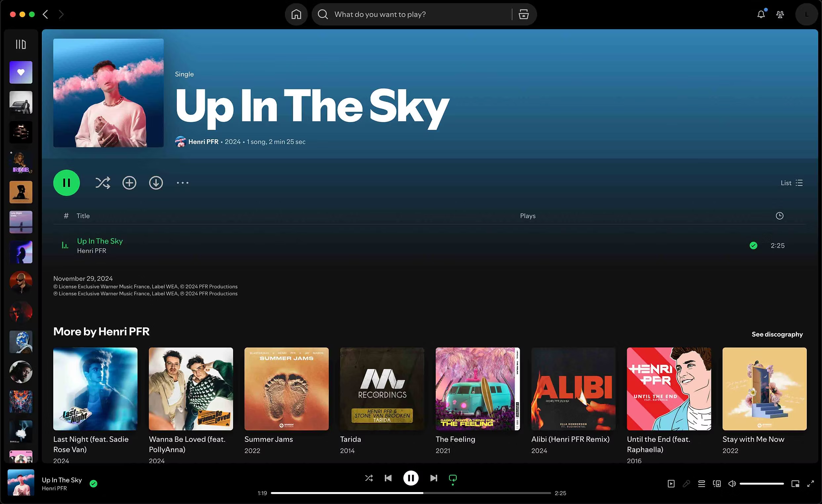The image size is (822, 504).
Task: Toggle shuffle in the bottom player bar
Action: pos(369,478)
